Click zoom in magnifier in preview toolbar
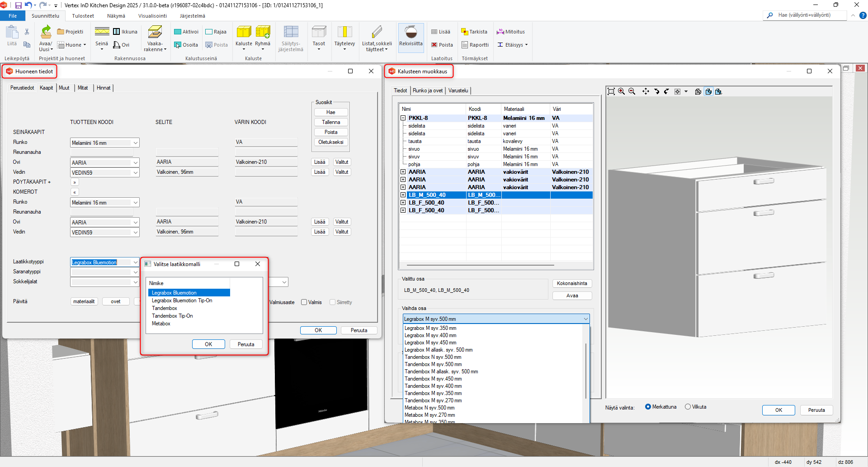868x467 pixels. pyautogui.click(x=622, y=91)
